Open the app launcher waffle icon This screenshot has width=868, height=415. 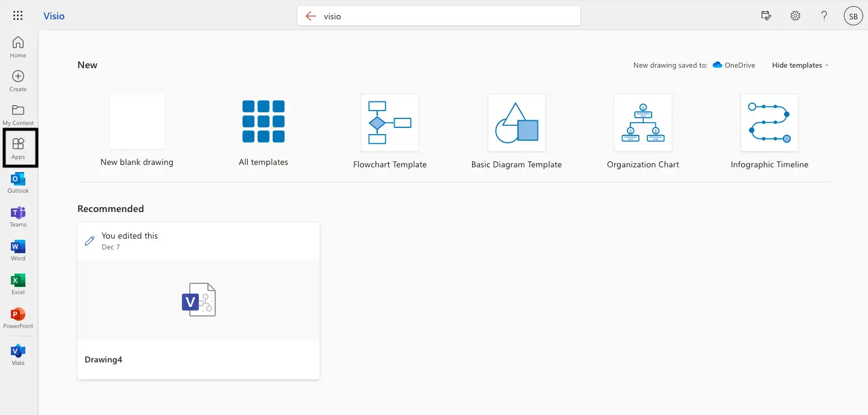(x=18, y=16)
